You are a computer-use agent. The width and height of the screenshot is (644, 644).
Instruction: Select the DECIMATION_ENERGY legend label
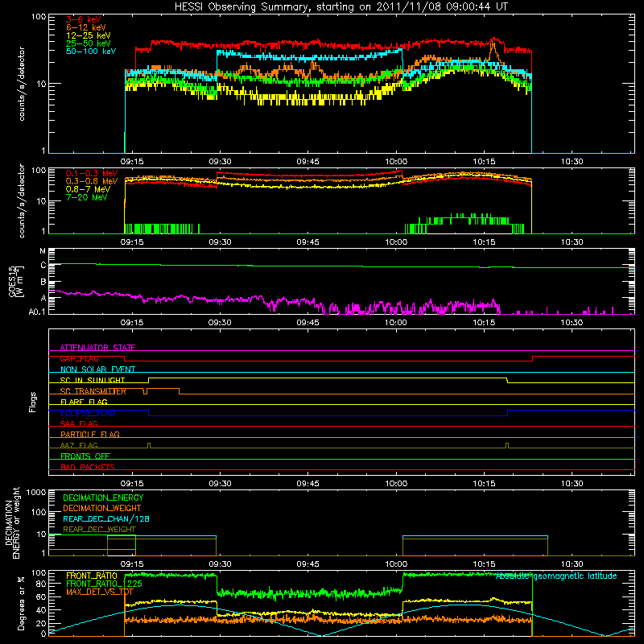[x=103, y=497]
